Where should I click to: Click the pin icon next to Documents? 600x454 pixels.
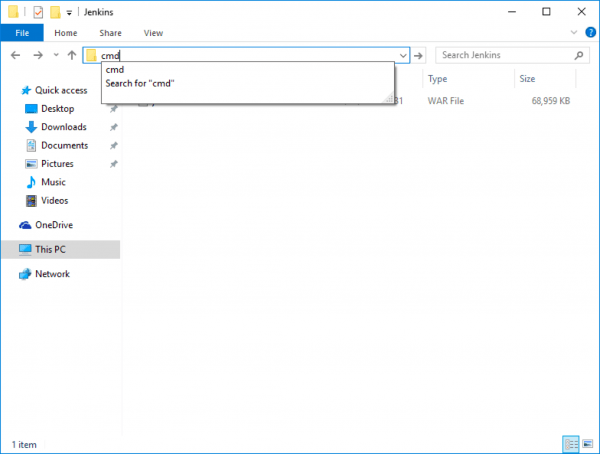tap(114, 145)
